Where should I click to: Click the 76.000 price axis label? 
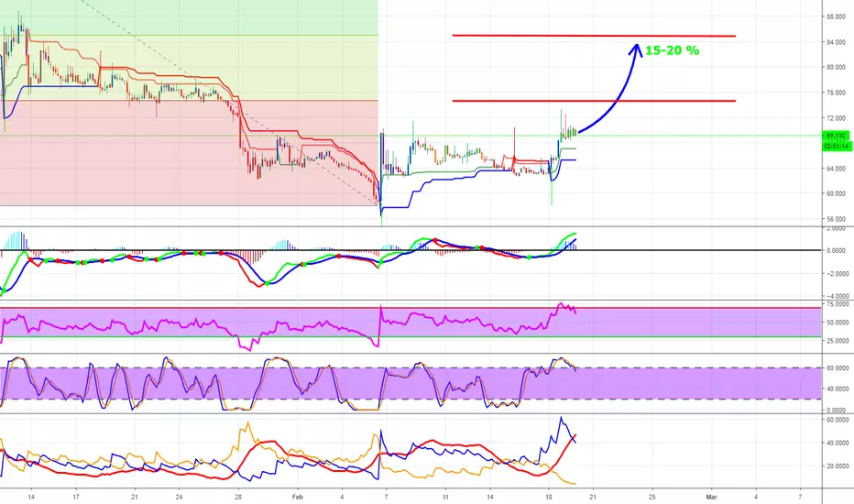(836, 93)
